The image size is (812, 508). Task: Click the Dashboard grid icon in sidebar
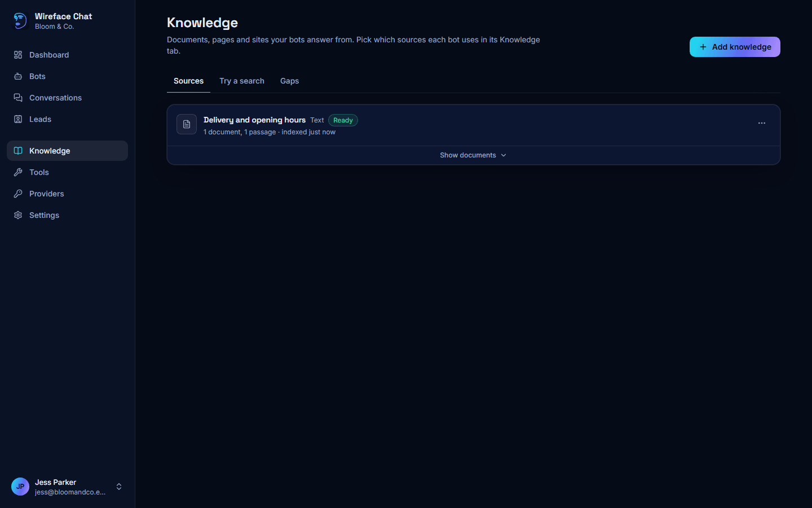[x=18, y=55]
